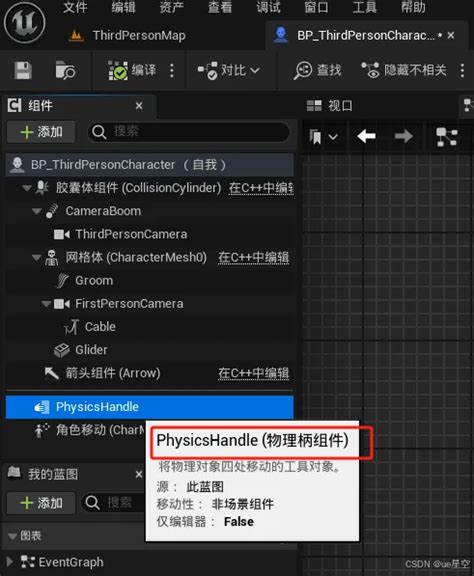Click the Unreal Engine logo icon
The height and width of the screenshot is (576, 474).
(x=25, y=22)
